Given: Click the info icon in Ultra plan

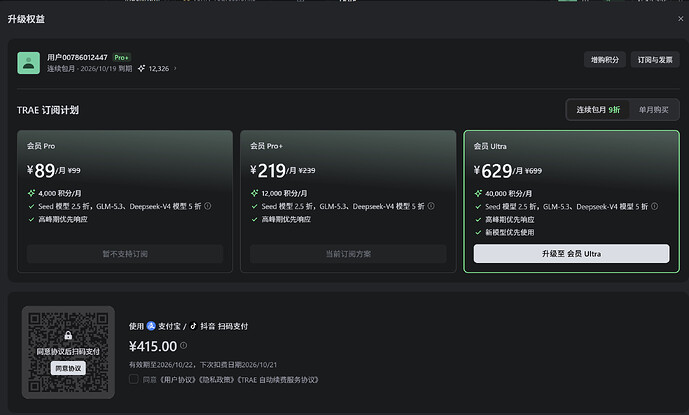Looking at the screenshot, I should point(655,206).
